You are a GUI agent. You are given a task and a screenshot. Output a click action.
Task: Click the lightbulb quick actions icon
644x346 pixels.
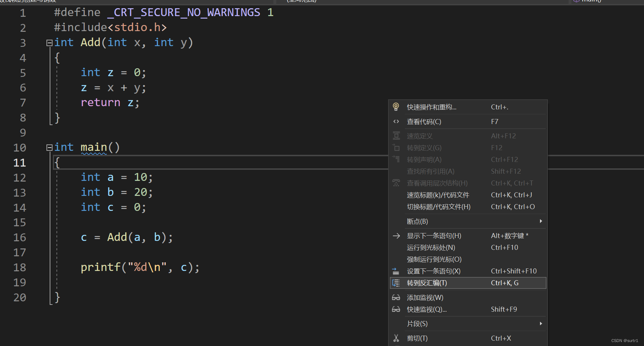coord(396,107)
